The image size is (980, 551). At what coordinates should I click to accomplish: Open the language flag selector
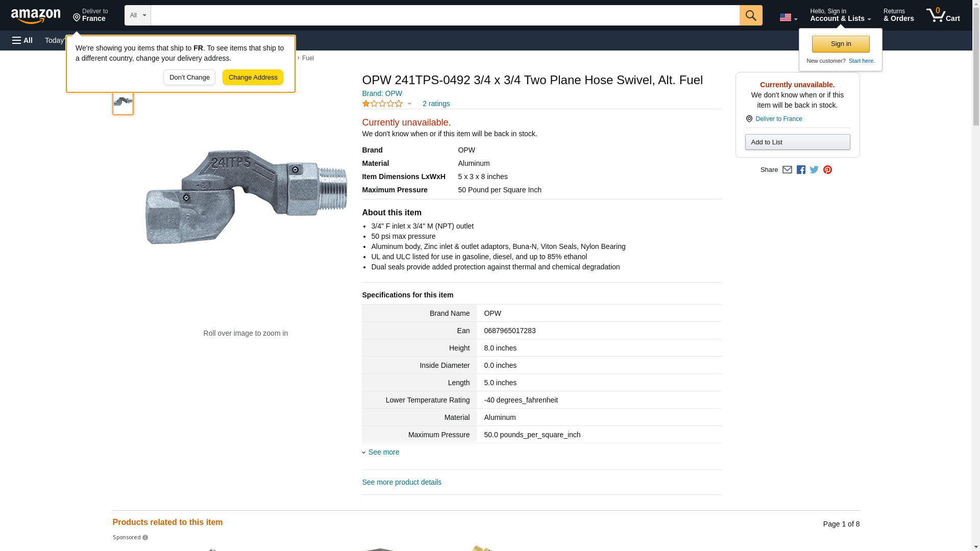tap(788, 17)
